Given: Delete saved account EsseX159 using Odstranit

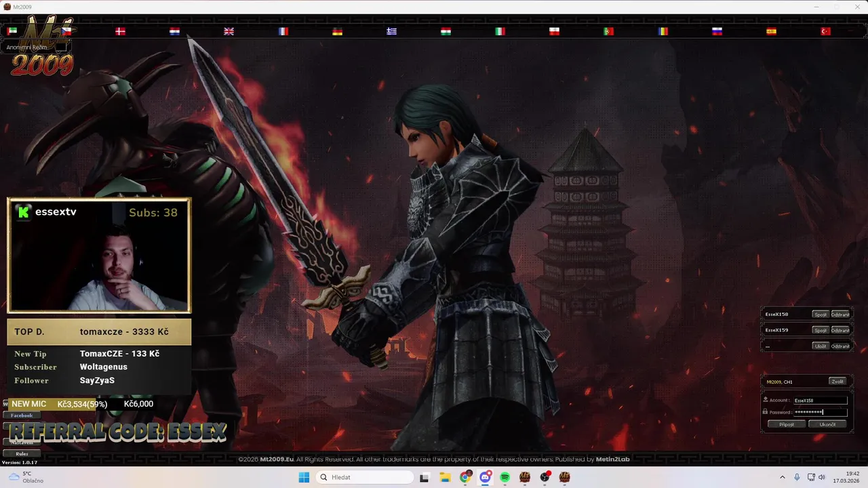Looking at the screenshot, I should pos(840,330).
